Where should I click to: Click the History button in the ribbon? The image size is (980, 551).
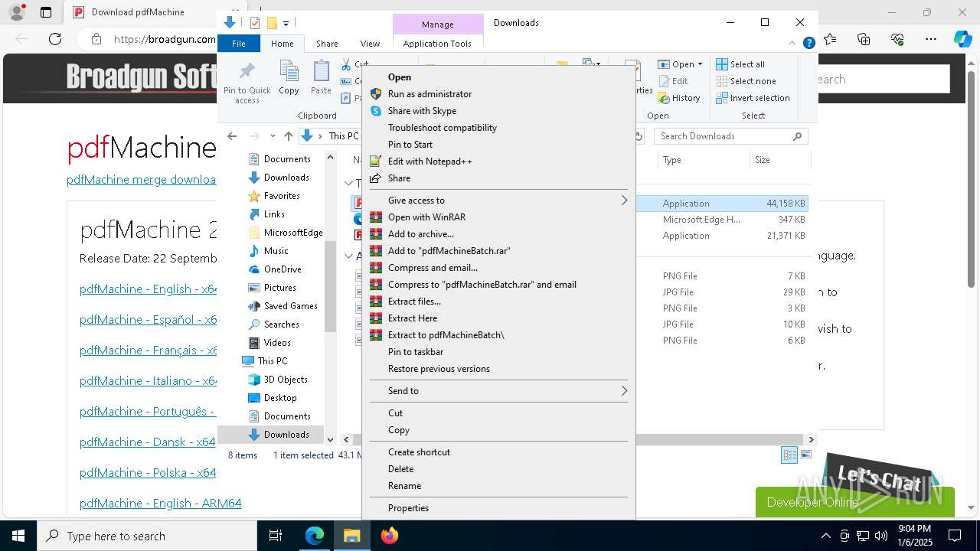pyautogui.click(x=678, y=98)
